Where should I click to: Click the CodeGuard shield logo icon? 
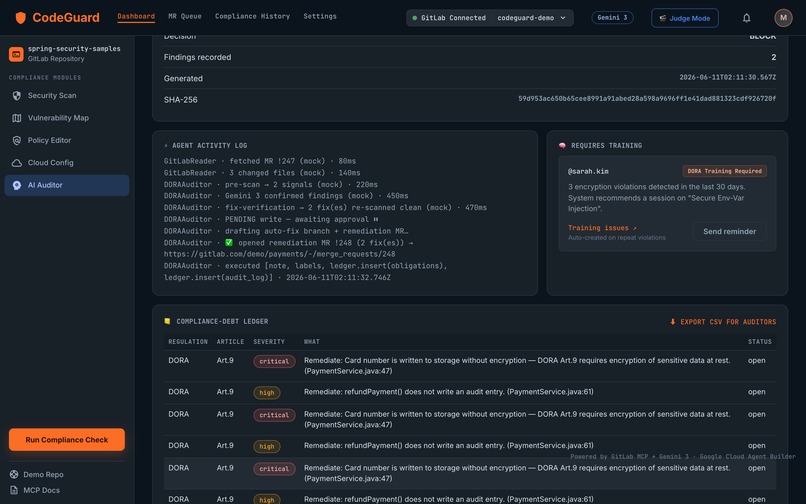pyautogui.click(x=21, y=18)
